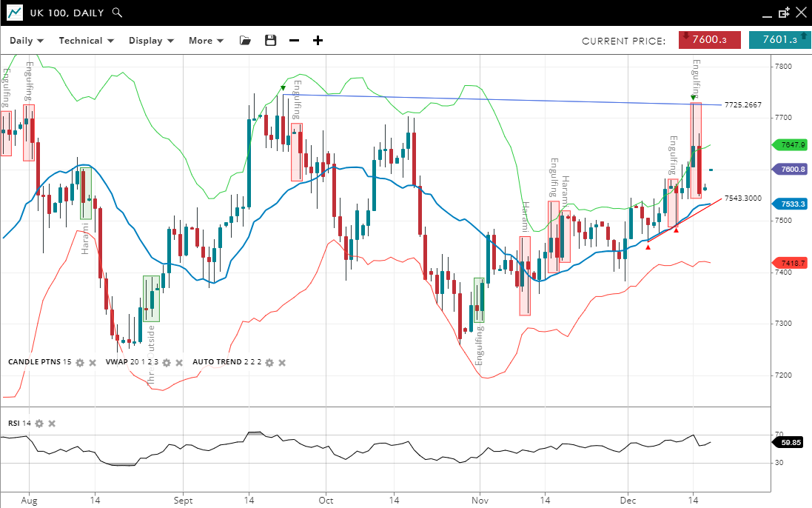The height and width of the screenshot is (508, 812).
Task: Remove the VWAP indicator
Action: (179, 363)
